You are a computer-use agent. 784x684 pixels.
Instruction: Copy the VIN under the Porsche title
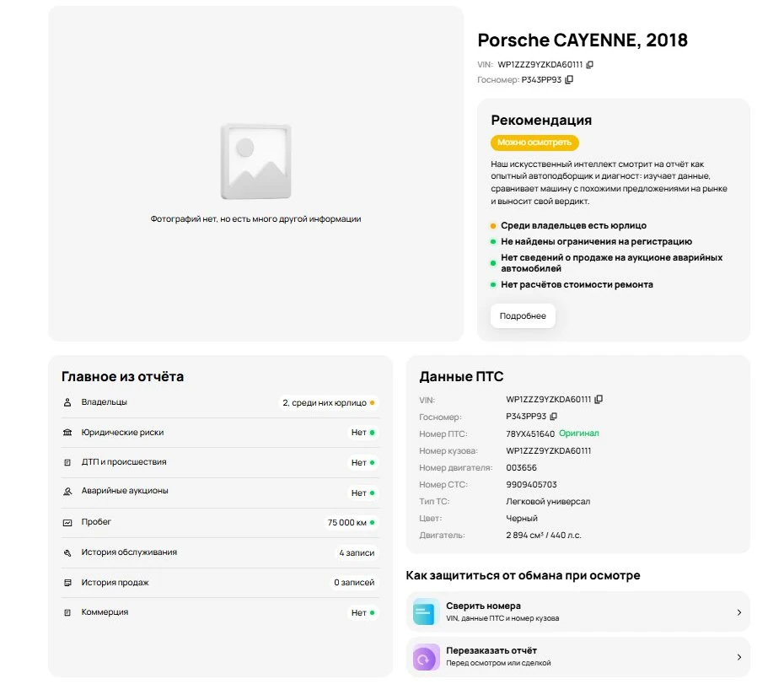coord(590,65)
